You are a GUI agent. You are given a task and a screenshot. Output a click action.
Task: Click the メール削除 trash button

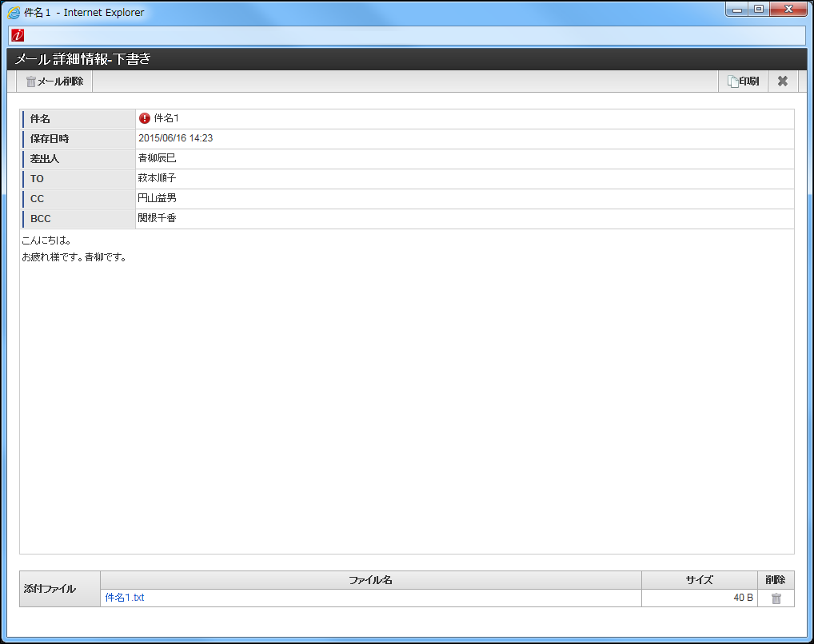click(54, 81)
